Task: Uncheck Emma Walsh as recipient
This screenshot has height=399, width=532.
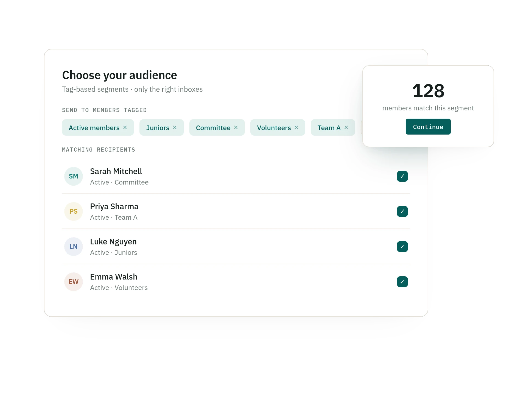Action: tap(402, 282)
